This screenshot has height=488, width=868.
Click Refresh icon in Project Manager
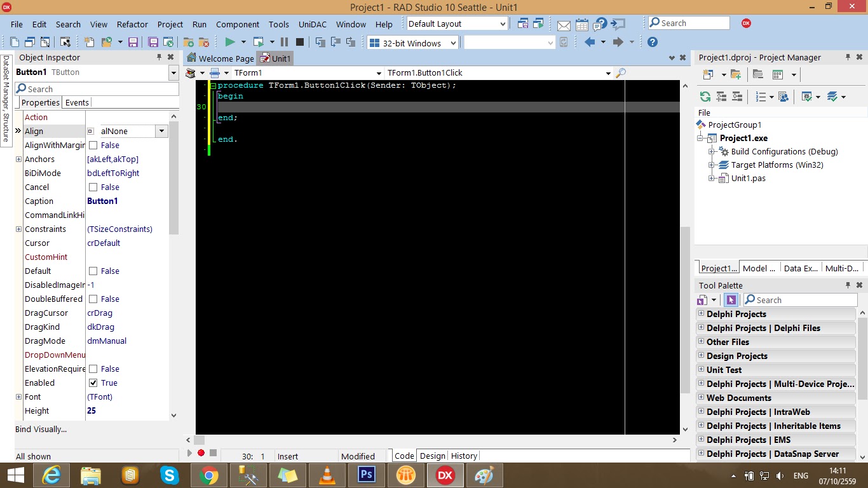(x=705, y=97)
